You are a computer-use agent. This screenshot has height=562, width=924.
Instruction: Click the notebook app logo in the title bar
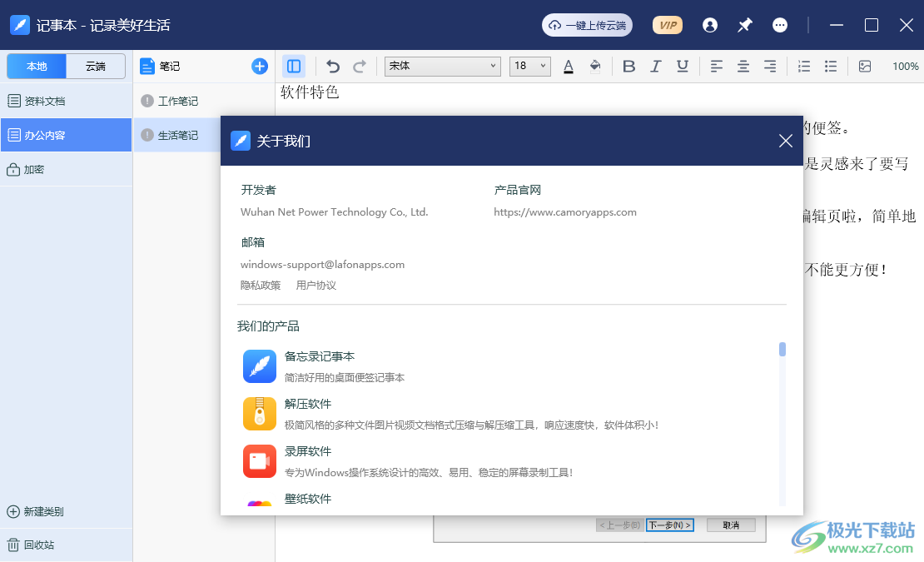click(x=20, y=25)
